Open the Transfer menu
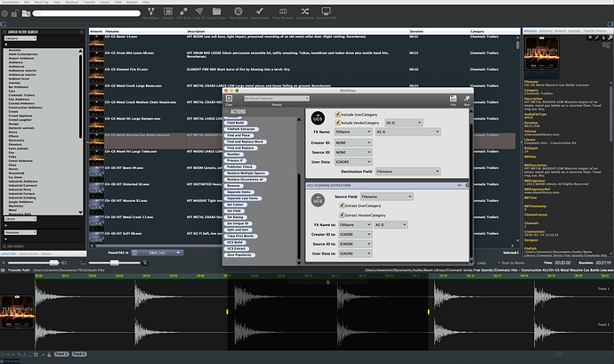This screenshot has width=614, height=364. pyautogui.click(x=89, y=2)
